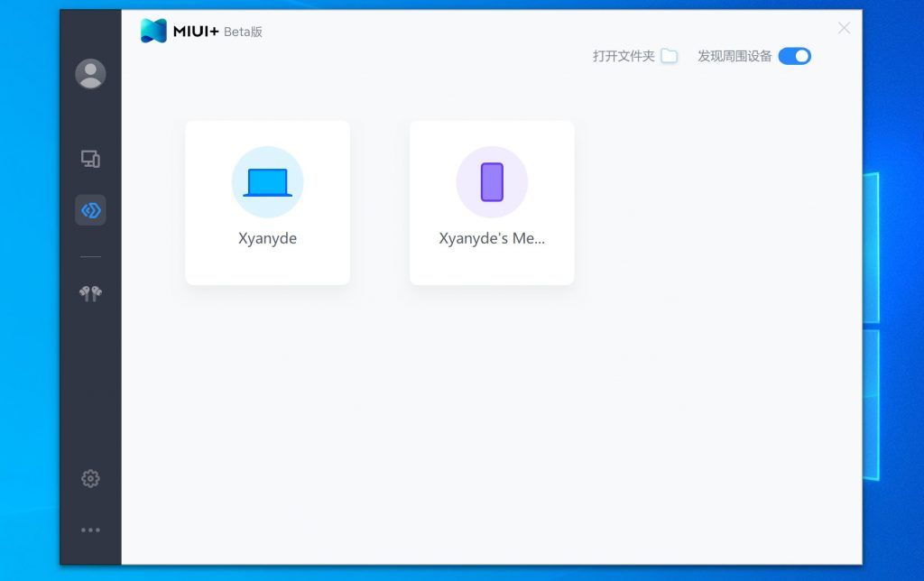This screenshot has height=581, width=924.
Task: Toggle discovery of nearby devices off
Action: 795,56
